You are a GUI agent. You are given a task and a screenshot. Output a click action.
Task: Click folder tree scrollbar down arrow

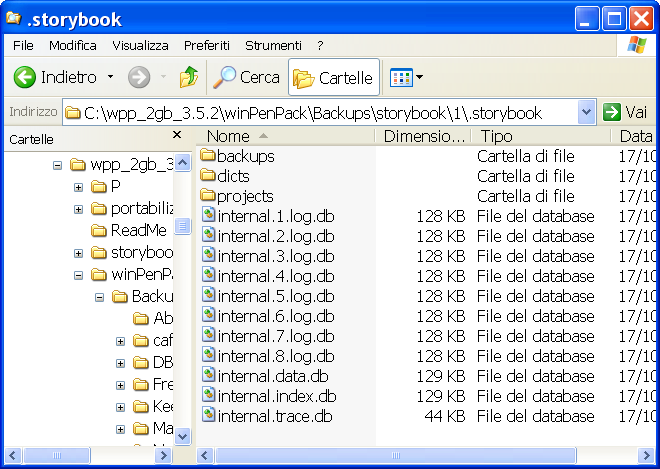click(183, 436)
